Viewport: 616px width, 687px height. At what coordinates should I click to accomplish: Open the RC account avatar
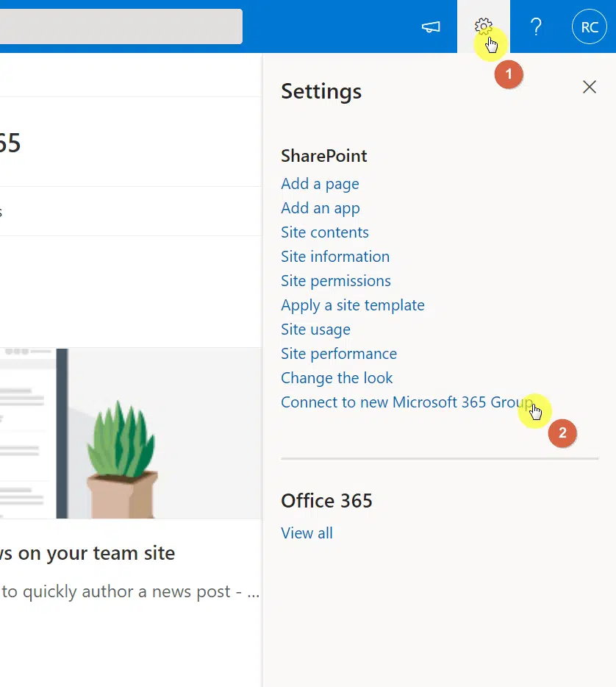point(590,26)
